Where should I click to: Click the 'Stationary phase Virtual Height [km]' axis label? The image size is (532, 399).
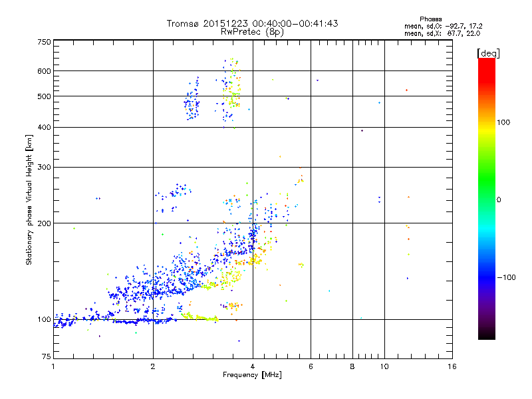[x=29, y=200]
